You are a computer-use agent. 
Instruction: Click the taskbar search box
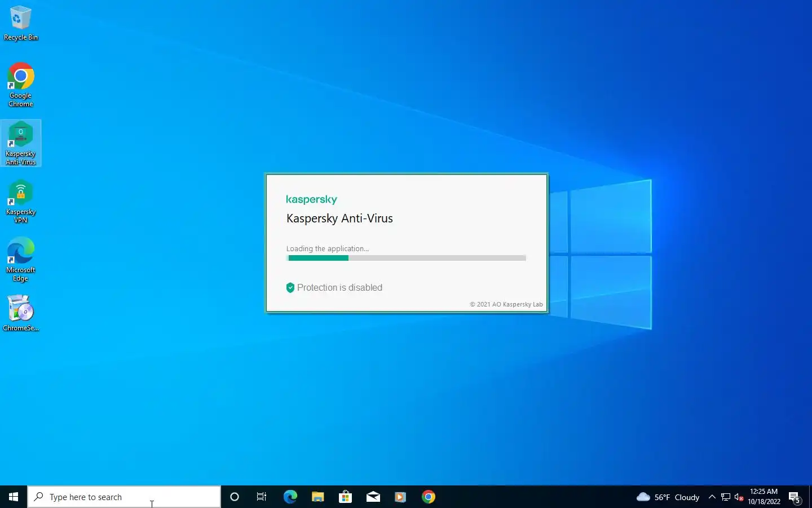124,497
